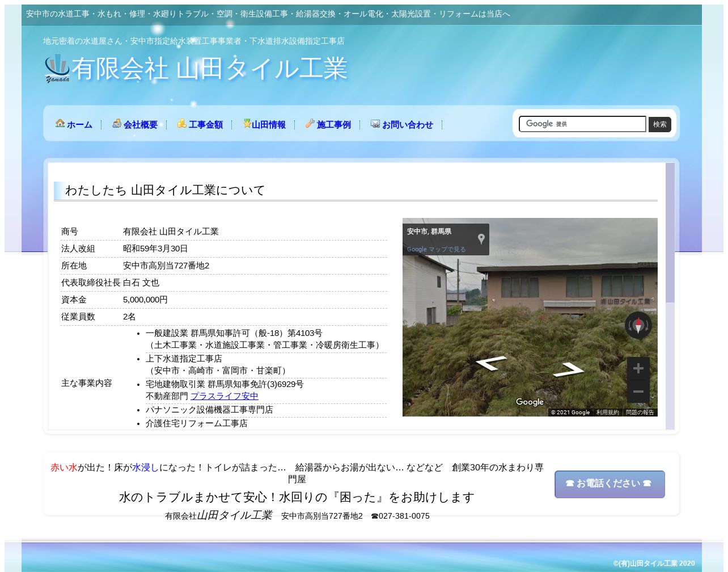This screenshot has height=572, width=728.
Task: Click the Google logo in Street View
Action: [530, 402]
